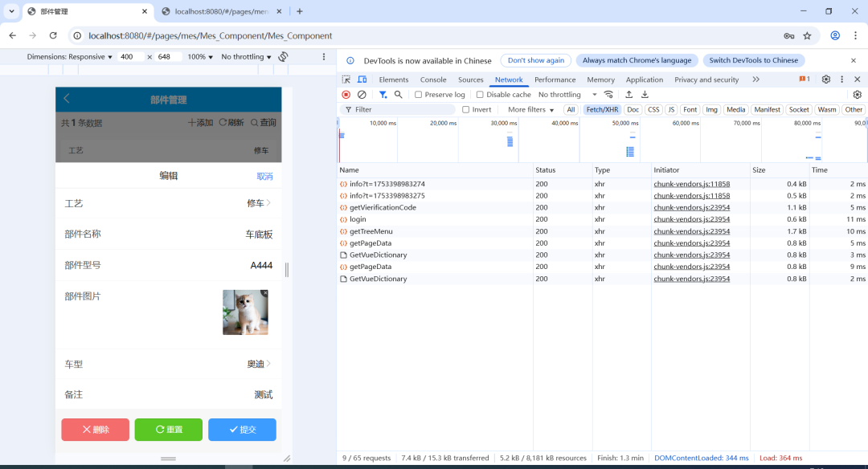Screen dimensions: 868x469
Task: Click the blue 提交 submit button
Action: (242, 430)
